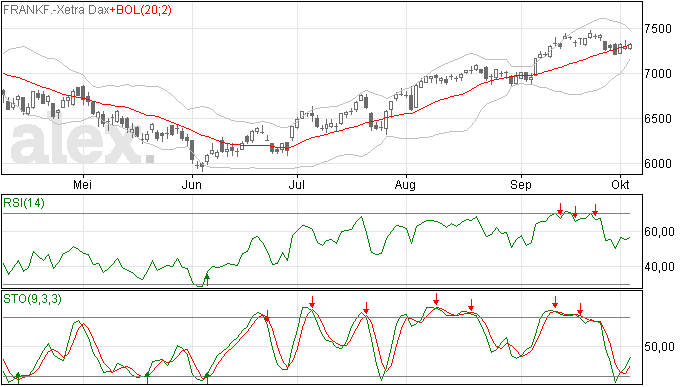Select the Sep month label
Screen dimensions: 690x387
521,184
